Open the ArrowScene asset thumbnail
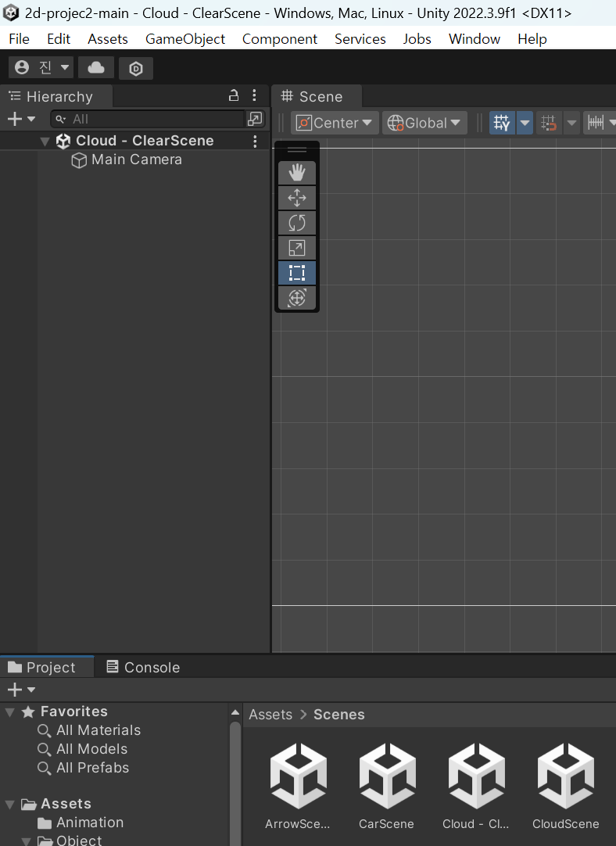This screenshot has width=616, height=846. point(298,776)
